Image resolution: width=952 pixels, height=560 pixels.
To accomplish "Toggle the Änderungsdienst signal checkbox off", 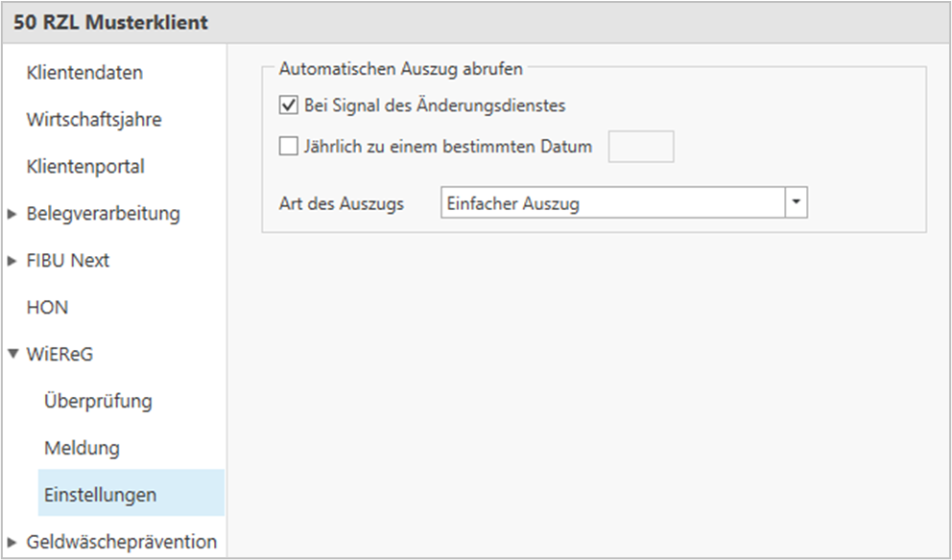I will [286, 105].
